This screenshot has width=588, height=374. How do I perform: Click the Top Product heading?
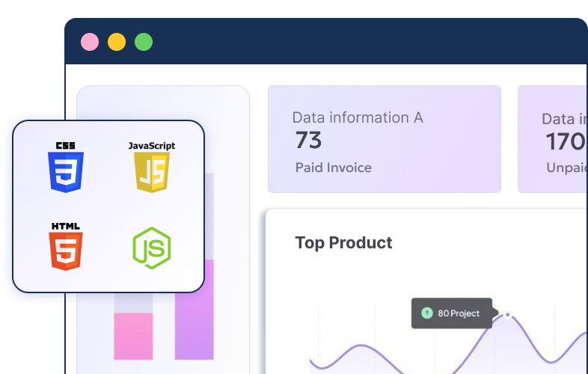pos(343,242)
